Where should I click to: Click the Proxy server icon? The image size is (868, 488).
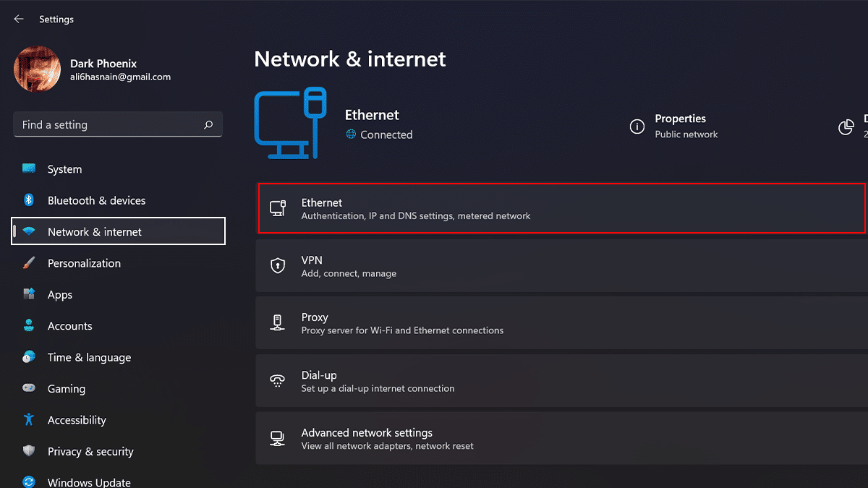[x=278, y=322]
